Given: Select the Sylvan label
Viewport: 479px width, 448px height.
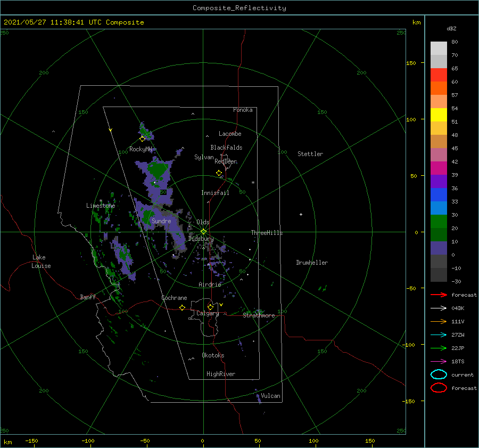Looking at the screenshot, I should click(204, 157).
